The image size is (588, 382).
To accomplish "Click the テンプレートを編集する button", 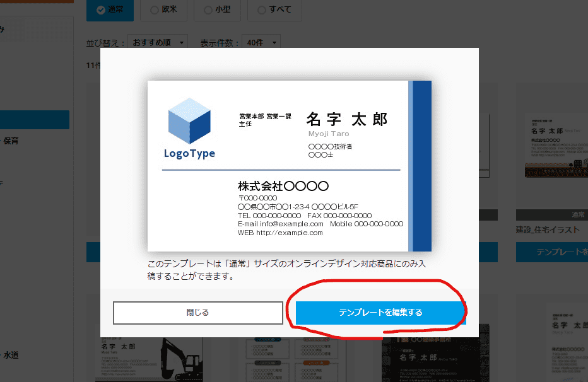I will pyautogui.click(x=380, y=313).
